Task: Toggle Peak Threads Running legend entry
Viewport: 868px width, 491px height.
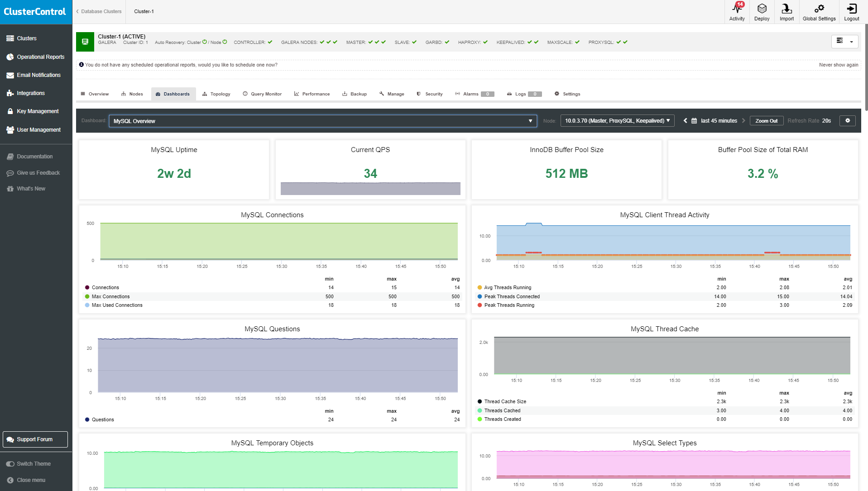Action: [506, 305]
